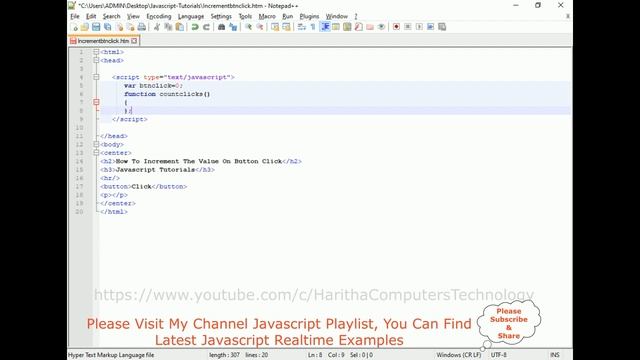This screenshot has width=640, height=360.
Task: Collapse the red brace fold marker on line 7
Action: click(96, 102)
